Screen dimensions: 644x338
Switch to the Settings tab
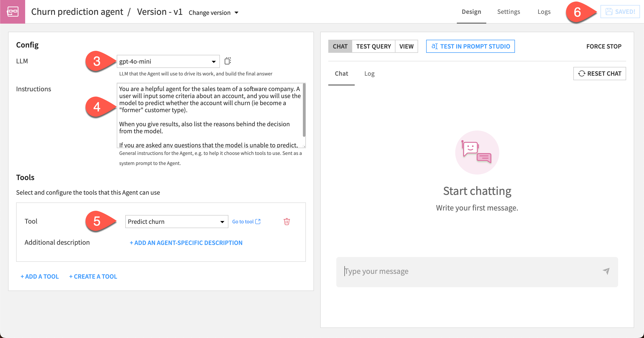pos(508,11)
